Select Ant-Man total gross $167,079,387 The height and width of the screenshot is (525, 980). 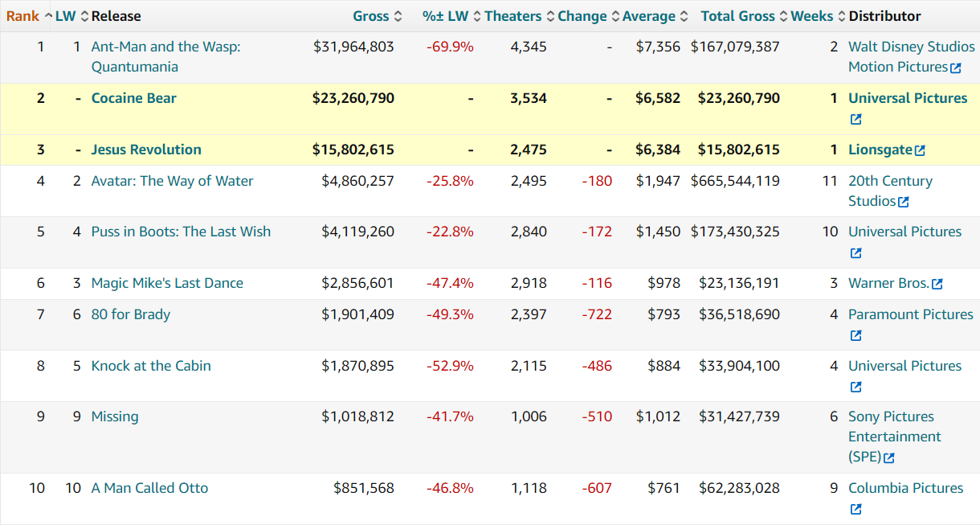(735, 47)
